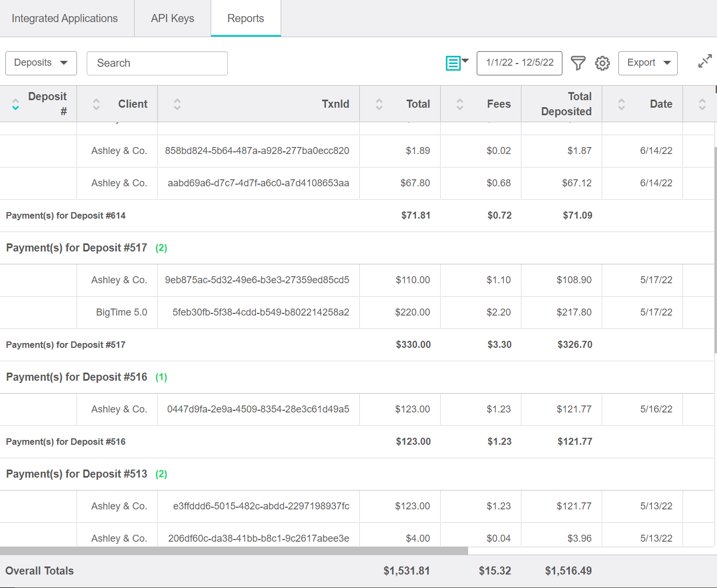Click Deposit #517 subtotal $330.00
This screenshot has height=588, width=717.
413,345
